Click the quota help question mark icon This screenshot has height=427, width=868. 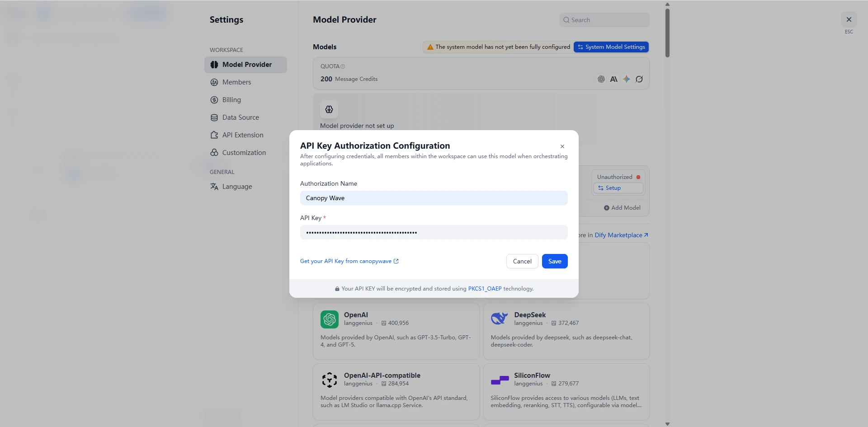pyautogui.click(x=343, y=66)
